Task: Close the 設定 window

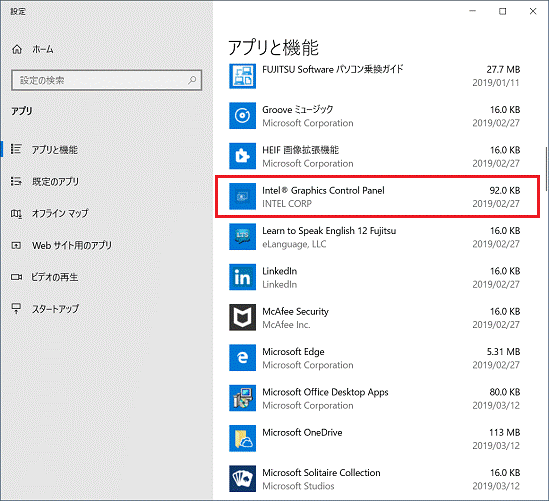Action: (533, 11)
